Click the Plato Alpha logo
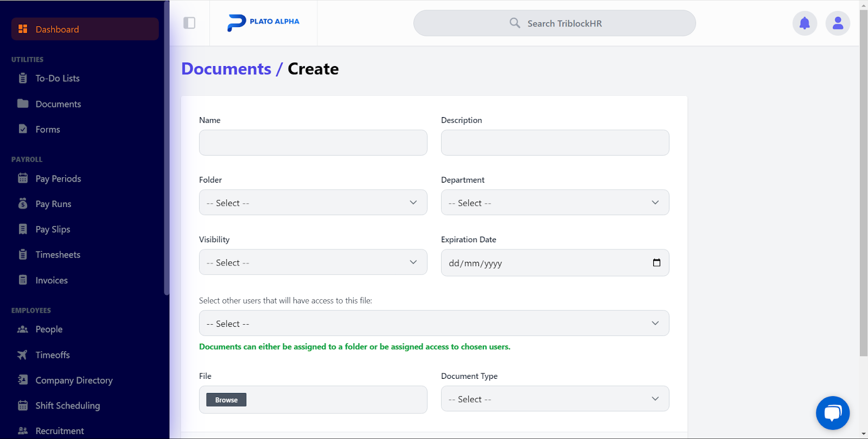The image size is (868, 439). (264, 22)
